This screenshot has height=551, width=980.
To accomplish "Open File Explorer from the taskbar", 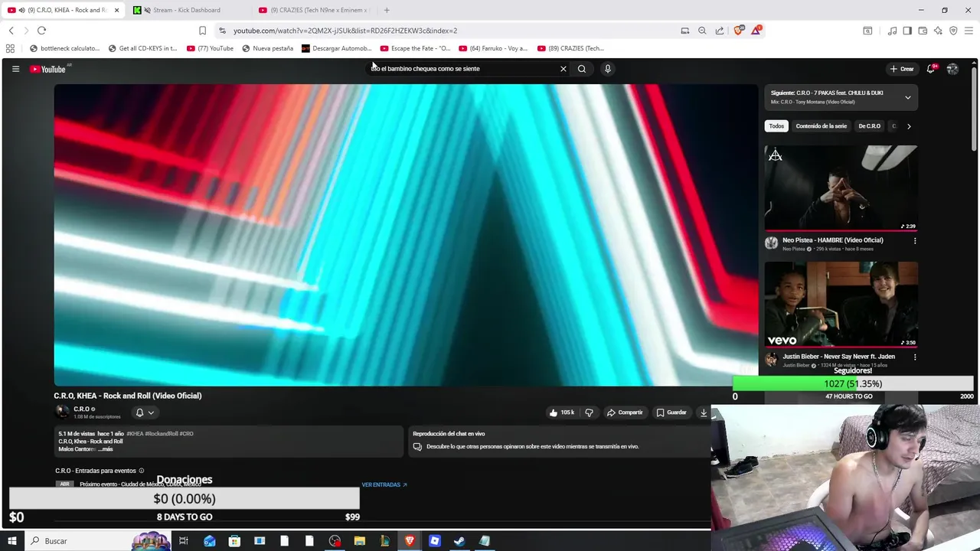I will [x=360, y=541].
